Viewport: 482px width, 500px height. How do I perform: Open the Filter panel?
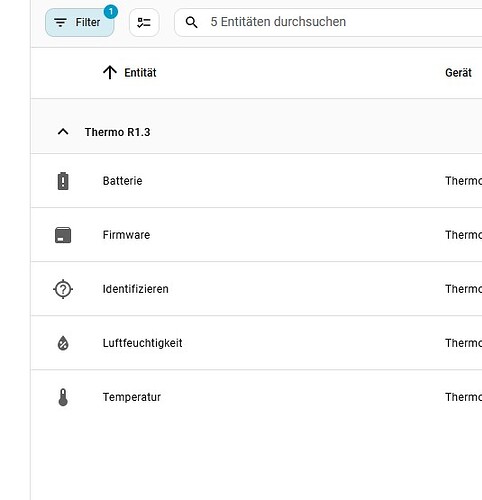tap(80, 22)
